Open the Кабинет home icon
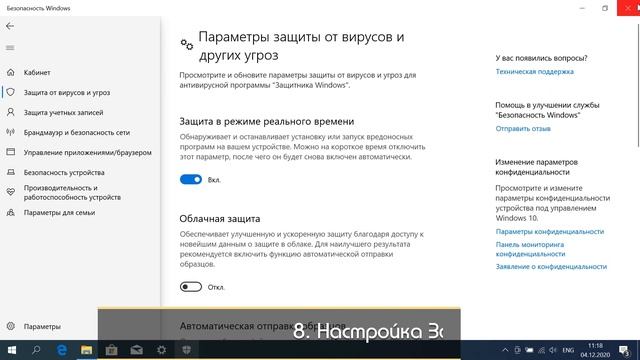Viewport: 640px width, 360px height. (11, 72)
